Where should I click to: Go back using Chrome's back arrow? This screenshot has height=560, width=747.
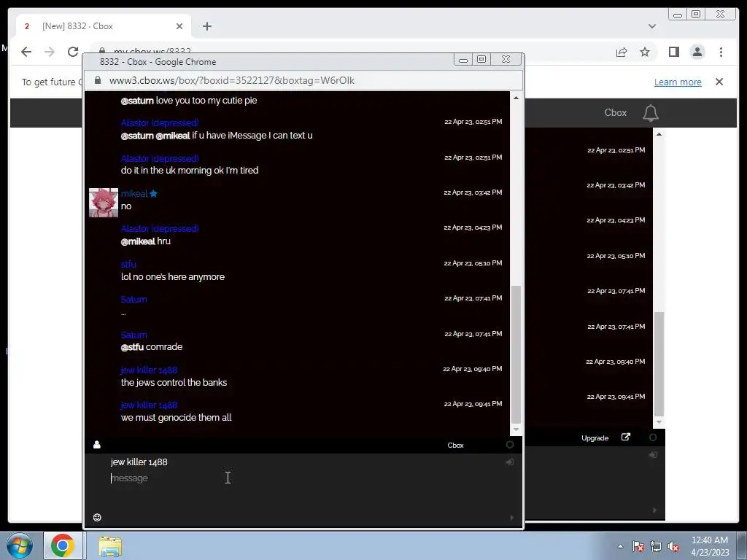click(x=26, y=52)
